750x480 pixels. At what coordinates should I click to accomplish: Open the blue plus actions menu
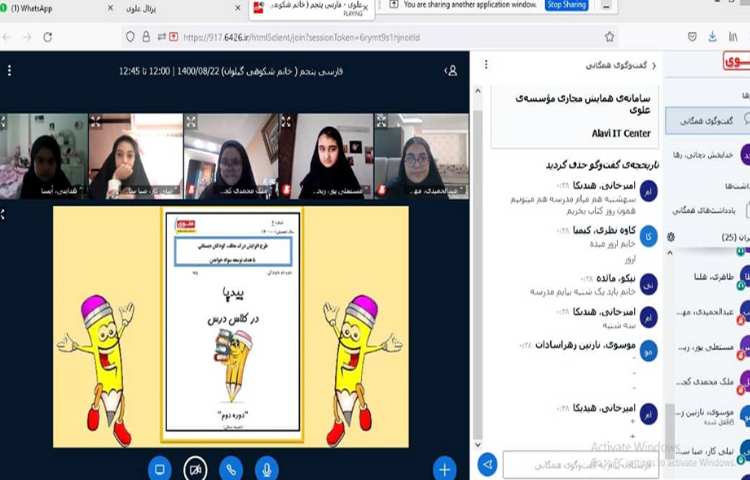click(x=444, y=469)
